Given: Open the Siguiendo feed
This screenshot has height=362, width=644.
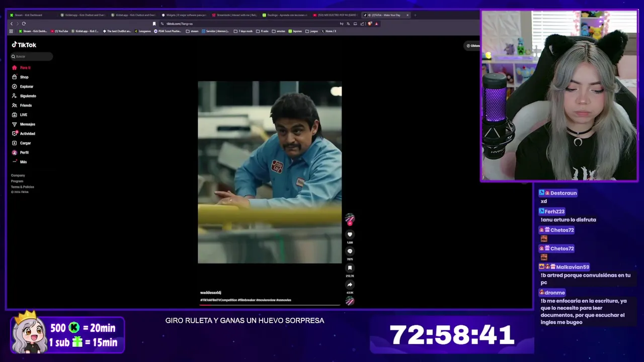Looking at the screenshot, I should [24, 96].
